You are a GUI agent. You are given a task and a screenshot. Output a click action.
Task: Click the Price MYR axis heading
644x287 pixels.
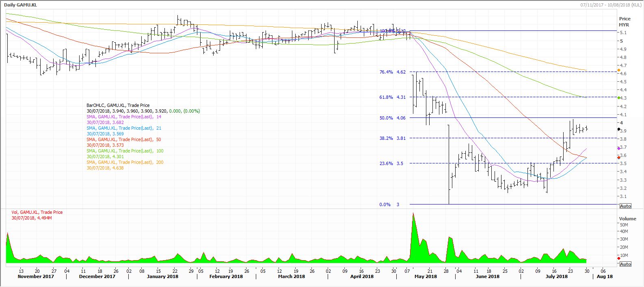click(x=625, y=22)
